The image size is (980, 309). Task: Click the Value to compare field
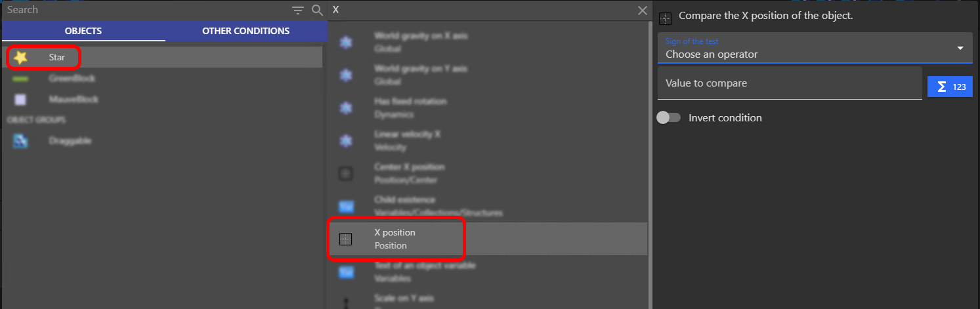pos(790,83)
